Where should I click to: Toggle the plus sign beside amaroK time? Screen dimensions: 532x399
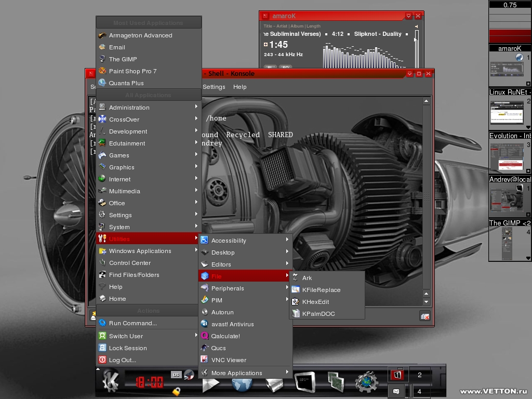coord(266,45)
